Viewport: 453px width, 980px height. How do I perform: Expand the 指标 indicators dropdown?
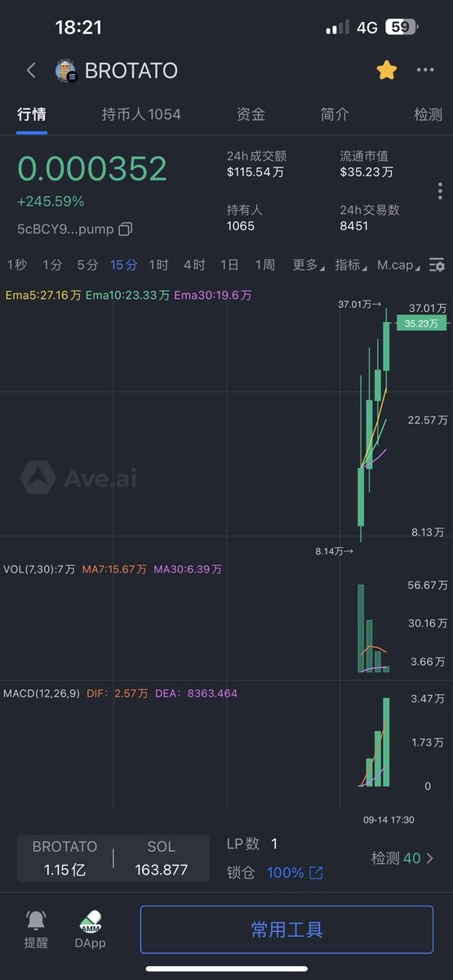point(350,265)
